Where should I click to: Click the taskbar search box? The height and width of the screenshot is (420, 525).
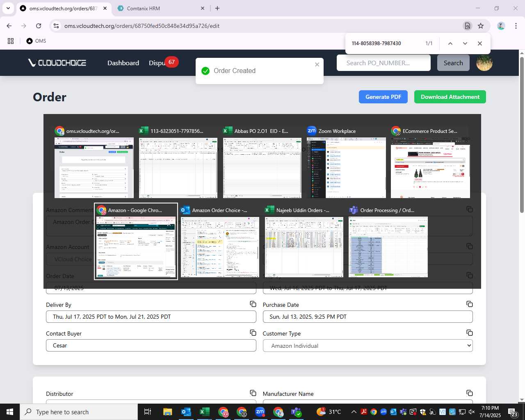point(79,412)
